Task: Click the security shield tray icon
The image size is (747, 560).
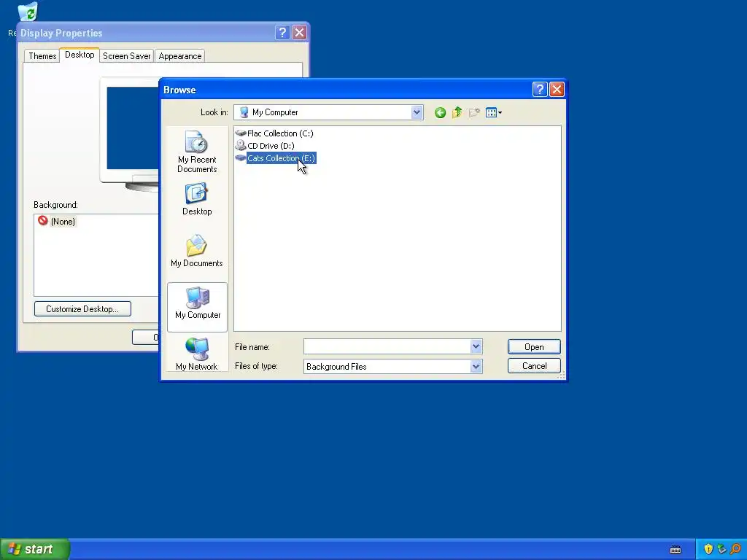Action: 708,549
